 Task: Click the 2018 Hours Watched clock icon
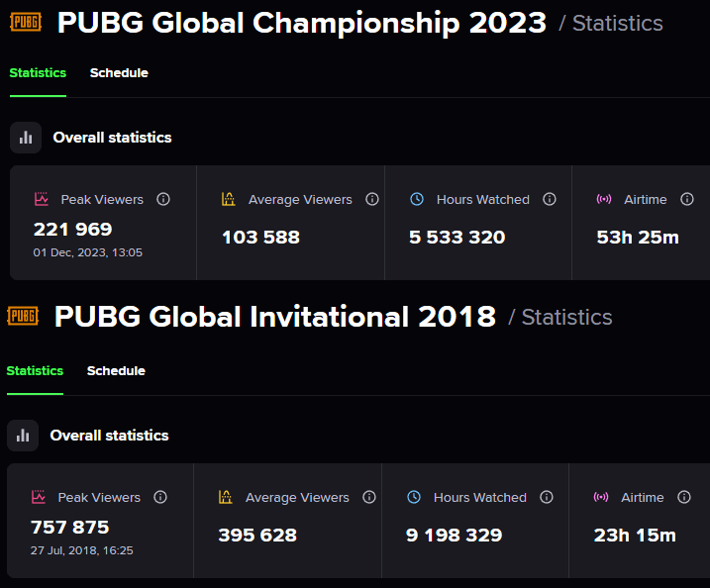click(x=414, y=497)
